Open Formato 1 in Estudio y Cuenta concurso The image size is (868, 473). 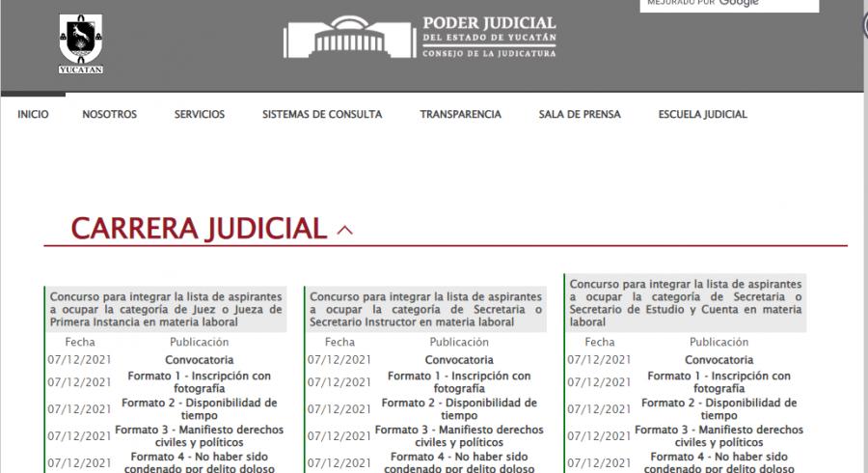click(x=719, y=382)
